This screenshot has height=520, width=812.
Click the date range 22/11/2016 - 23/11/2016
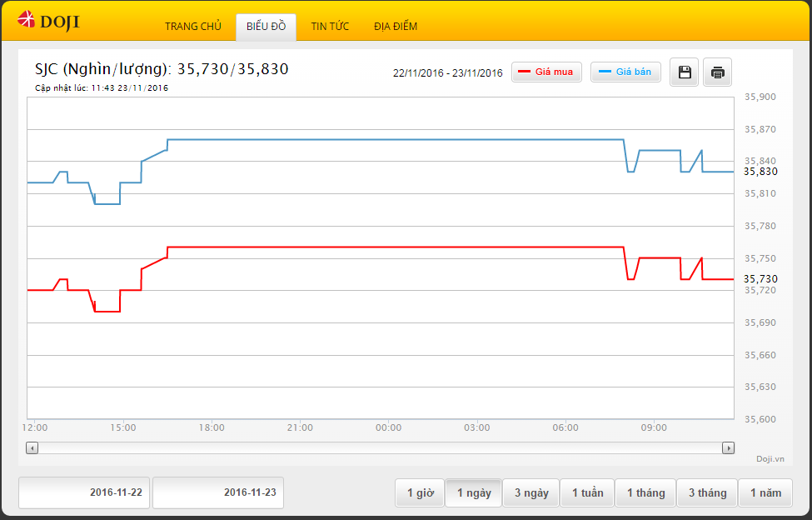[x=447, y=73]
